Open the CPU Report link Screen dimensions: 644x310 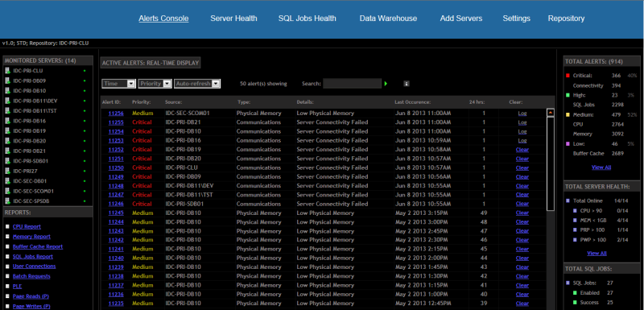click(27, 226)
